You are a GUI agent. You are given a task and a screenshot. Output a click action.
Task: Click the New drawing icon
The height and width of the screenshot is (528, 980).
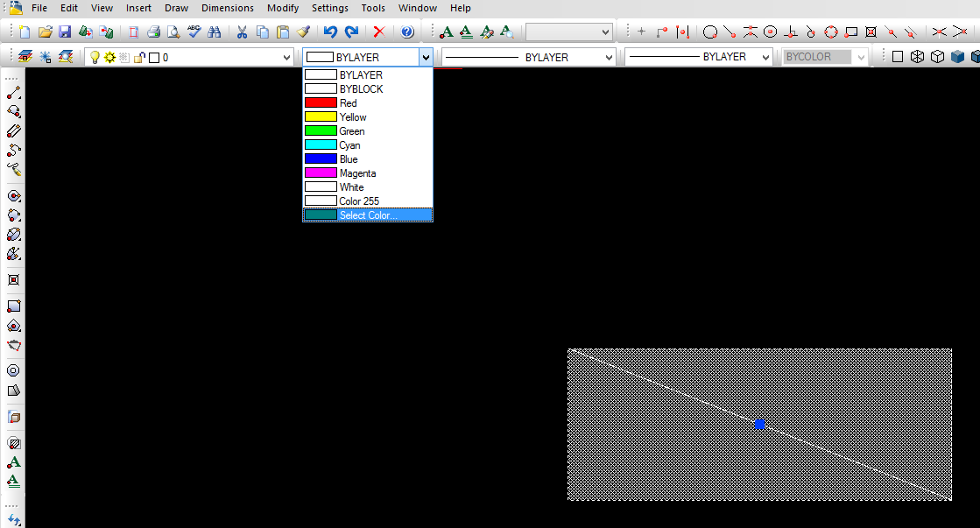click(25, 32)
